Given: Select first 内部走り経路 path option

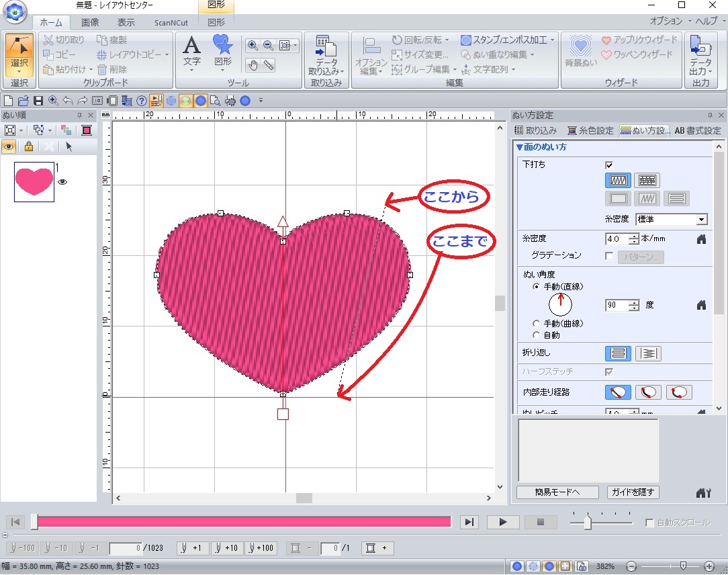Looking at the screenshot, I should pos(618,392).
